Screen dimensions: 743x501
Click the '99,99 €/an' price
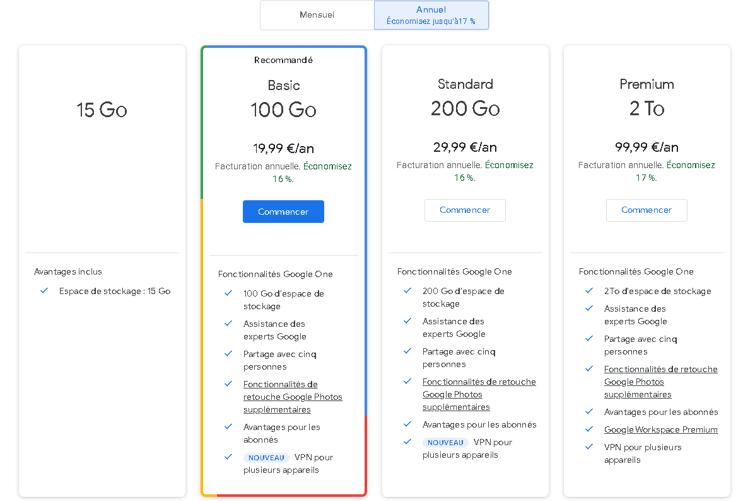[x=646, y=147]
